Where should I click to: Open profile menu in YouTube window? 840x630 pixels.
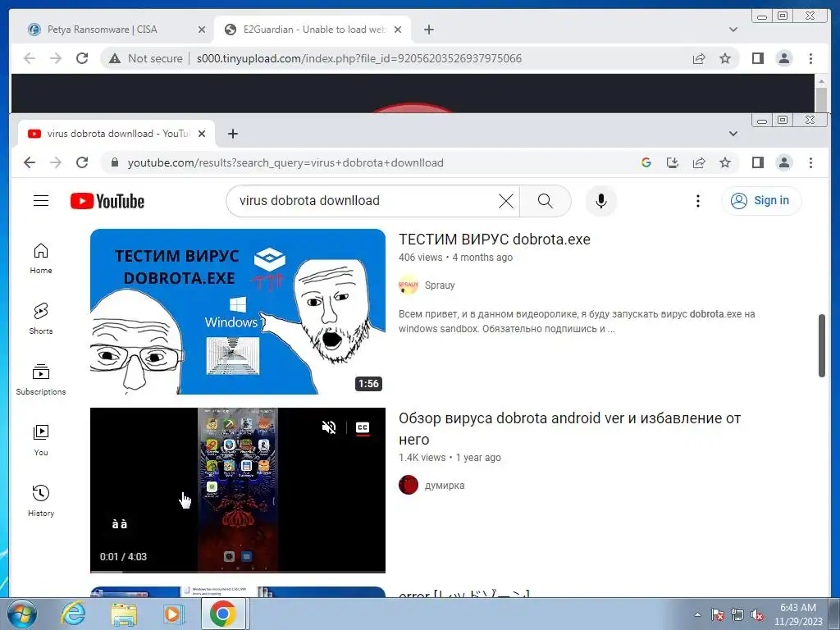click(783, 162)
